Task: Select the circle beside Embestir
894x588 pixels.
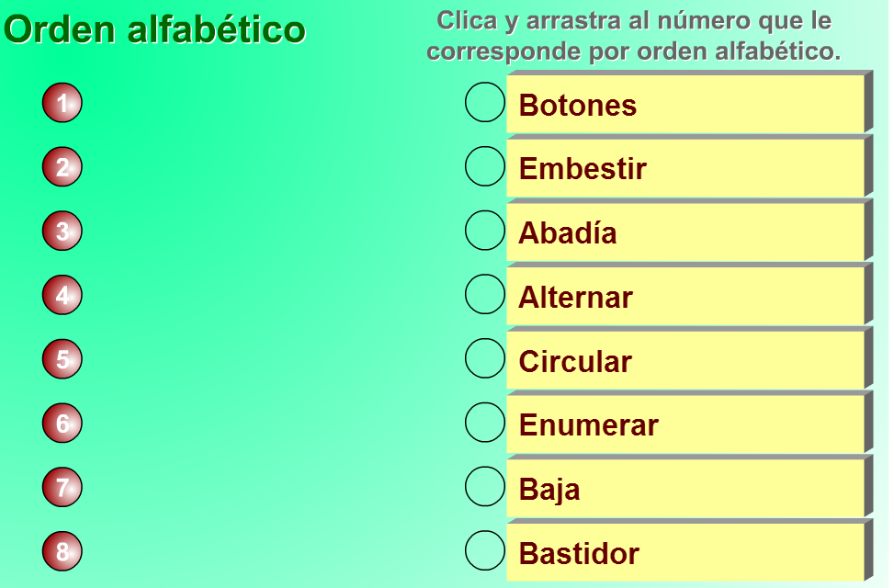Action: 484,167
